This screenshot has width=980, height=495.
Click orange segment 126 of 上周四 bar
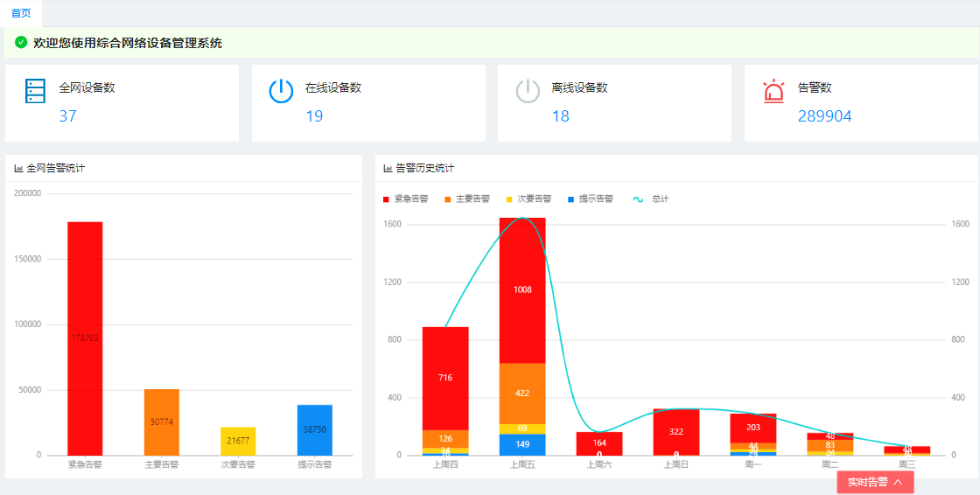(x=445, y=439)
